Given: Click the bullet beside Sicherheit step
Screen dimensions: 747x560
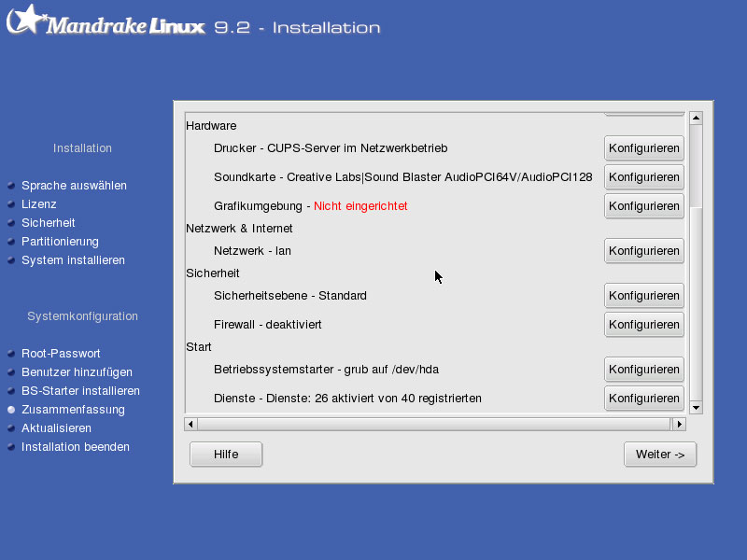Looking at the screenshot, I should (x=11, y=223).
